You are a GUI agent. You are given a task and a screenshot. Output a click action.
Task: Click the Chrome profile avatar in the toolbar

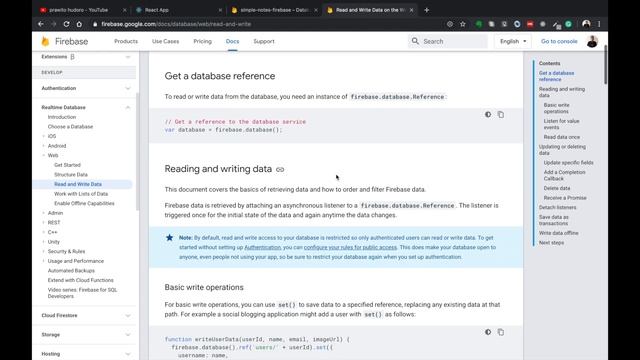586,24
